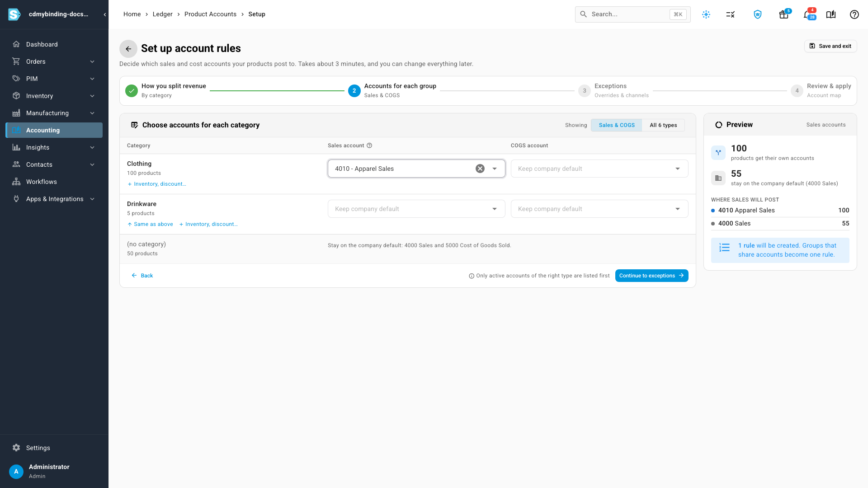Image resolution: width=868 pixels, height=488 pixels.
Task: Click the Workflows hierarchy icon
Action: 16,182
